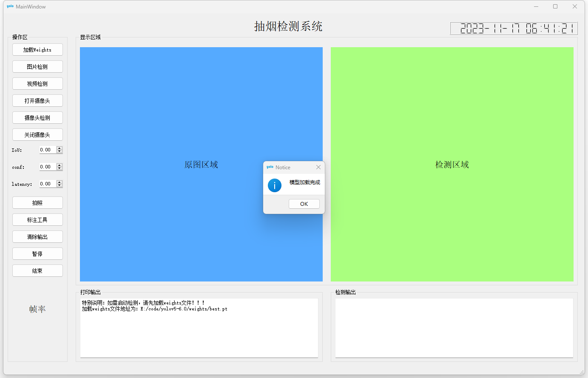
Task: Click the blue 原图区域 display panel
Action: (201, 164)
